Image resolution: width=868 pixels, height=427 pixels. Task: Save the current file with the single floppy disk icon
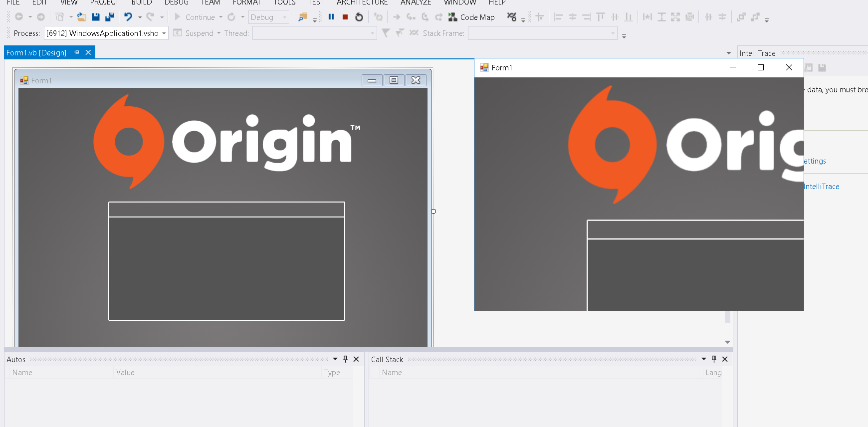pyautogui.click(x=96, y=17)
